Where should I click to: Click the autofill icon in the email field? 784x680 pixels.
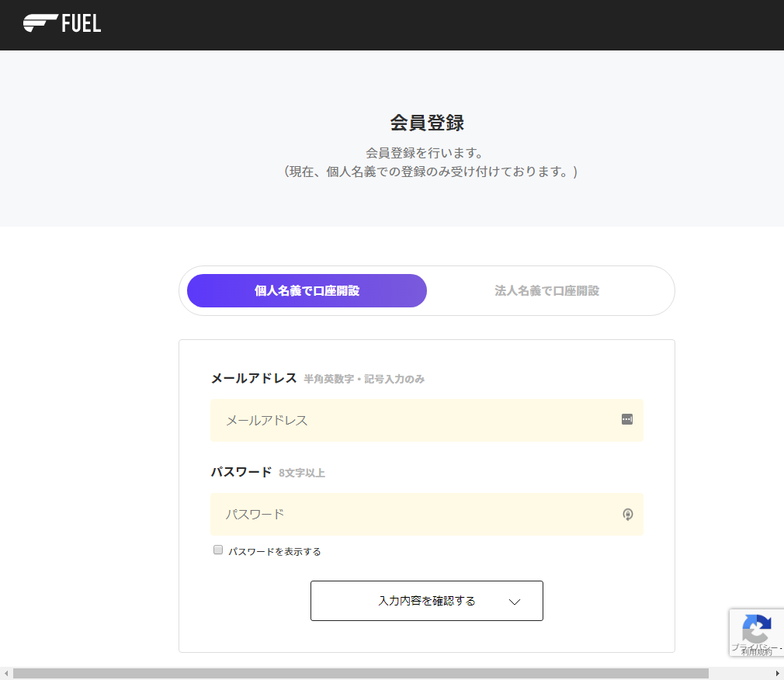tap(627, 419)
